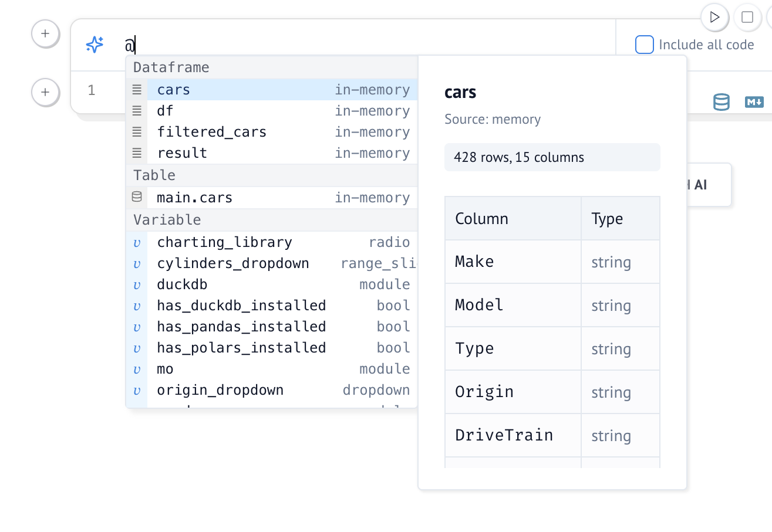Click the Origin column row
This screenshot has width=772, height=532.
coord(552,392)
